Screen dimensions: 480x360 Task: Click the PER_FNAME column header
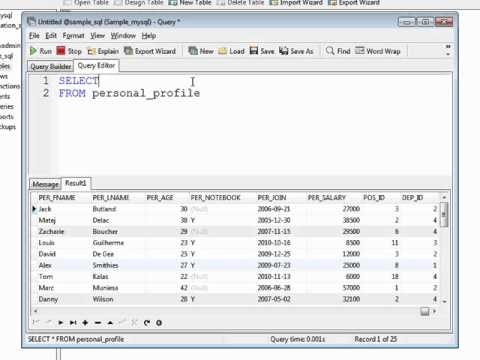[x=57, y=198]
